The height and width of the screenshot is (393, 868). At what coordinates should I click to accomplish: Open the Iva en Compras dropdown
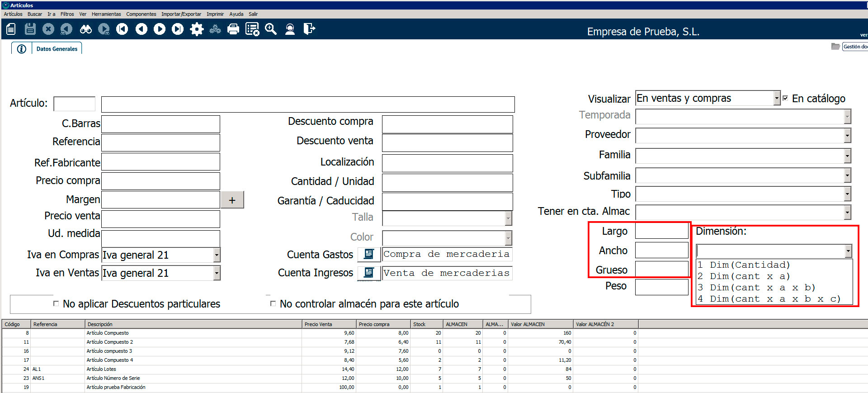point(217,255)
